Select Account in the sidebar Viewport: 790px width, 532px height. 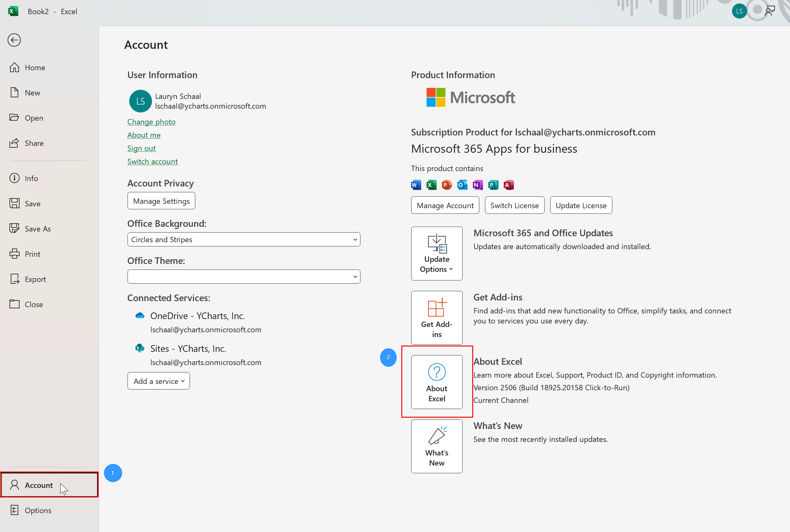(49, 485)
